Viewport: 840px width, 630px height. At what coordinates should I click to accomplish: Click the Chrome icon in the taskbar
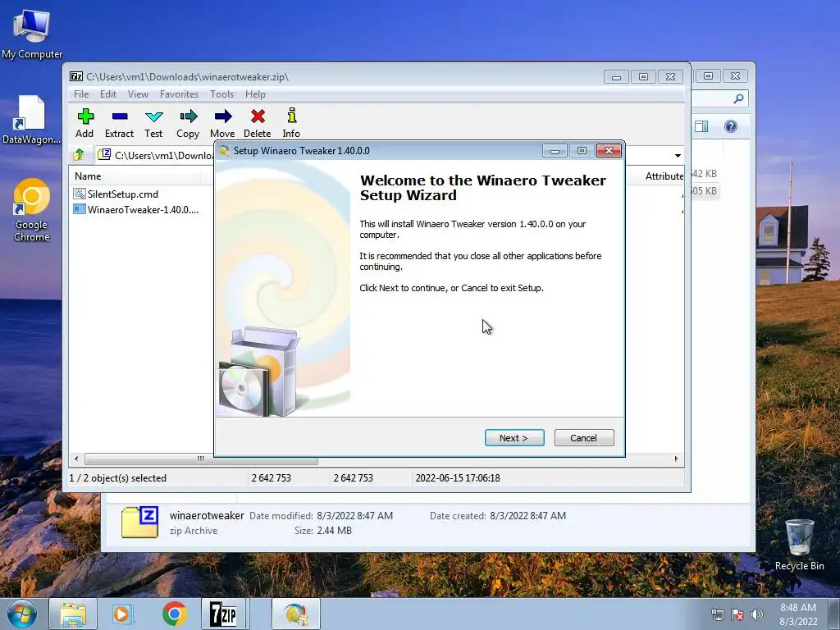pyautogui.click(x=174, y=614)
